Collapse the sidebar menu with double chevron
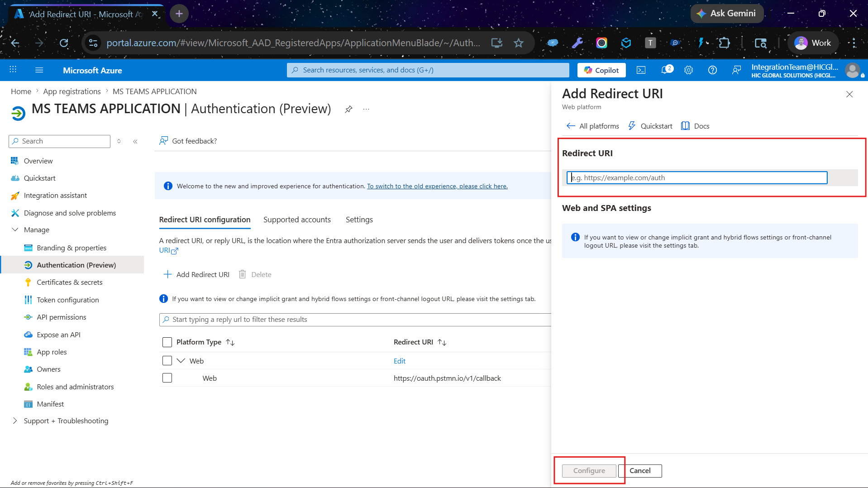868x488 pixels. click(x=135, y=141)
